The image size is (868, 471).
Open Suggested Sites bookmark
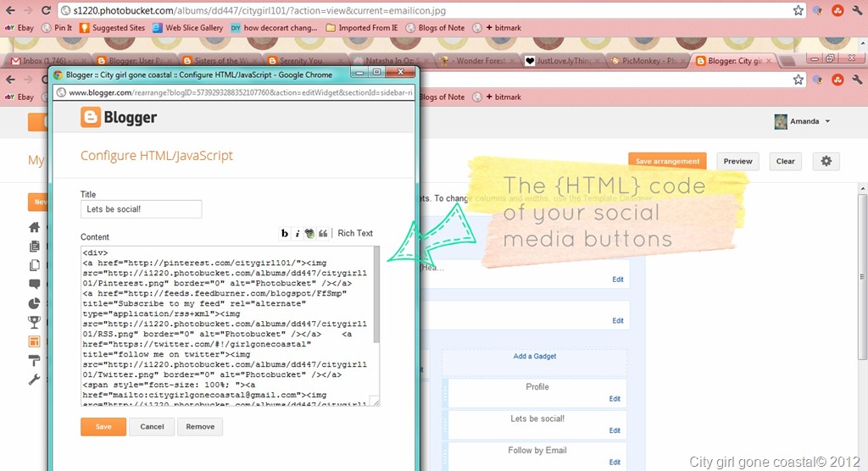[x=113, y=28]
